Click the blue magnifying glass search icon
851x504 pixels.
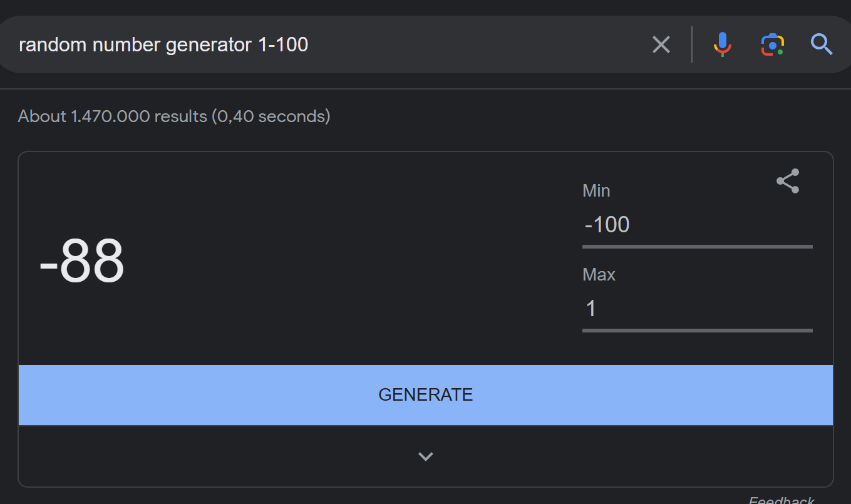[821, 44]
